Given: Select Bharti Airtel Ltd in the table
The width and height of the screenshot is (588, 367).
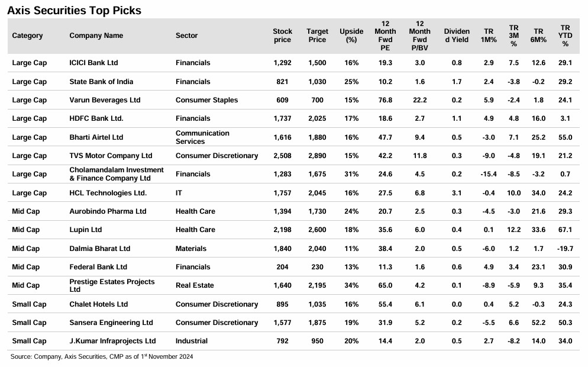Looking at the screenshot, I should tap(96, 137).
